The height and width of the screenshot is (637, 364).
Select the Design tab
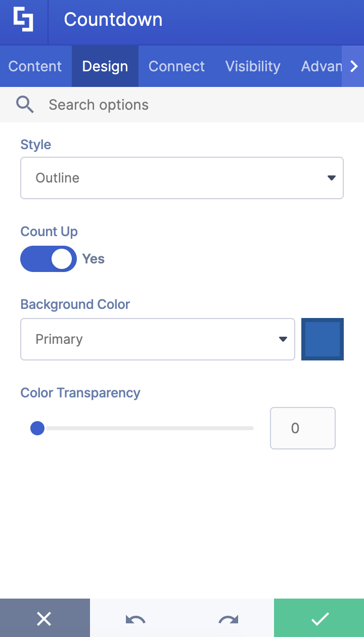click(x=105, y=66)
